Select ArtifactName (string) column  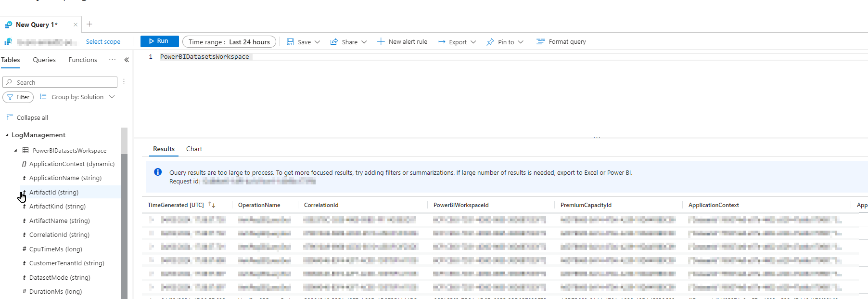coord(59,221)
